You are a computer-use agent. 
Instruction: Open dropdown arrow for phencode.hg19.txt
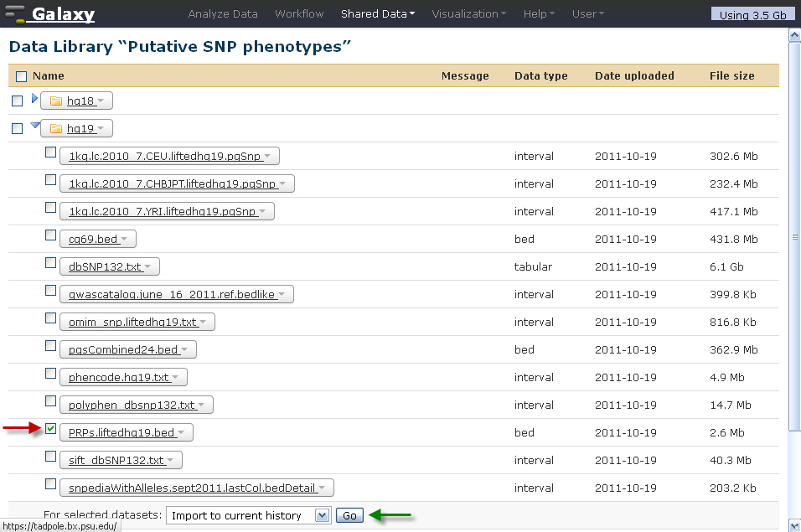click(175, 377)
